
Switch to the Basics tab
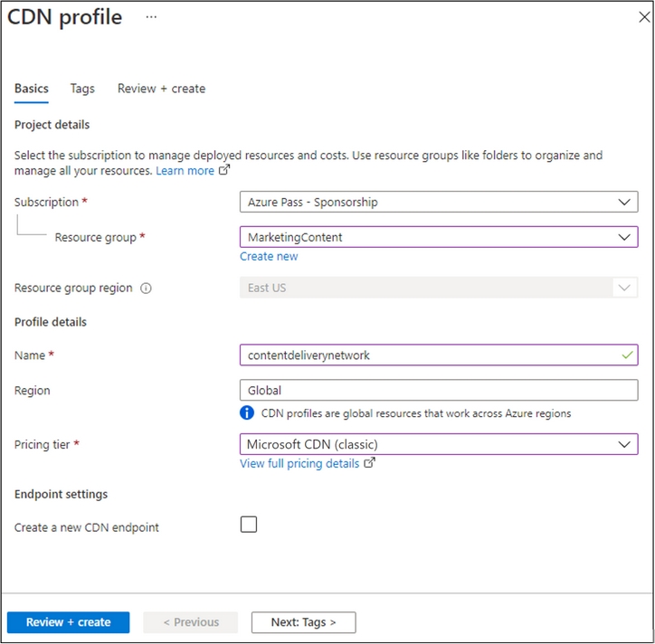pyautogui.click(x=32, y=89)
